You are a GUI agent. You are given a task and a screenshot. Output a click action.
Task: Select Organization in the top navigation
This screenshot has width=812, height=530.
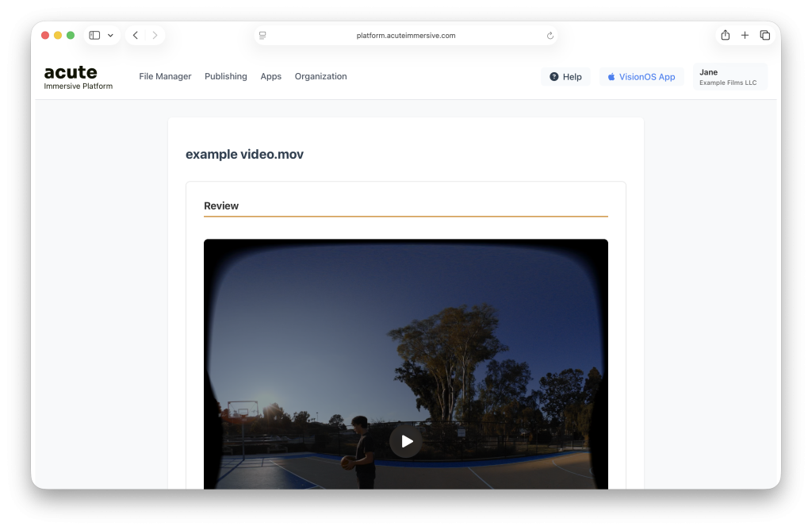[320, 77]
